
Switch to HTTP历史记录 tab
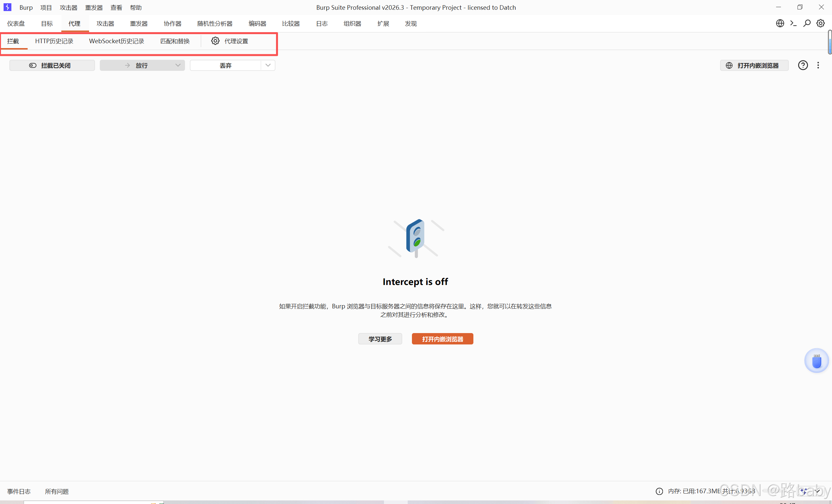coord(54,41)
